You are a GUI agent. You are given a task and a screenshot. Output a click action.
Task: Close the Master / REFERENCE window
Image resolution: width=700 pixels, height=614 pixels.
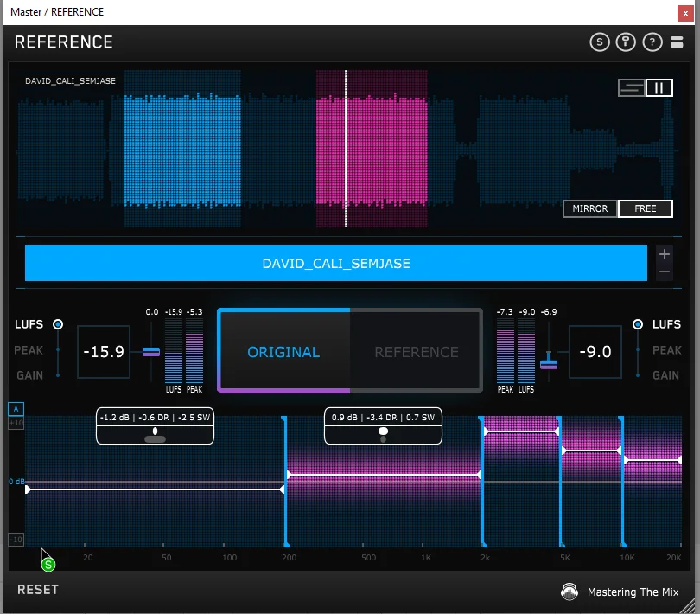coord(685,13)
